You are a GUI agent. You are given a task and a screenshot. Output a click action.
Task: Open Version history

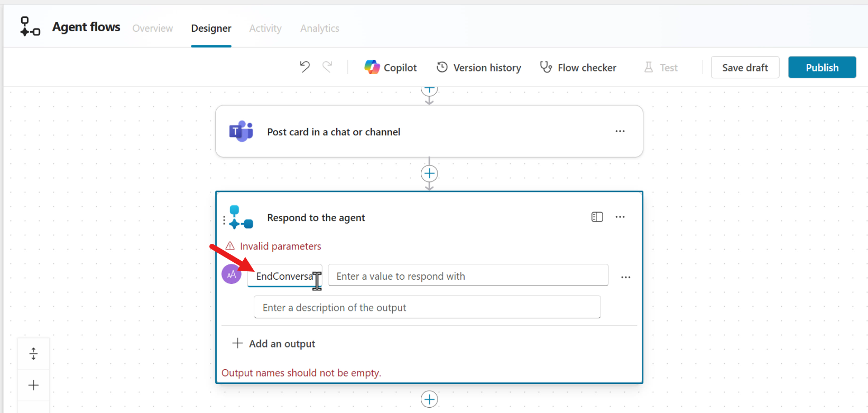pyautogui.click(x=478, y=68)
